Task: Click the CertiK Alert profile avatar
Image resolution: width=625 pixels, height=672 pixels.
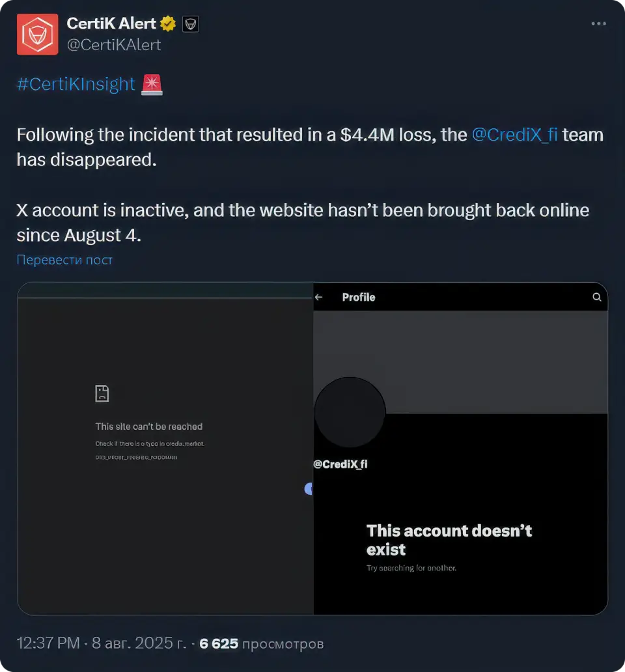Action: click(37, 34)
